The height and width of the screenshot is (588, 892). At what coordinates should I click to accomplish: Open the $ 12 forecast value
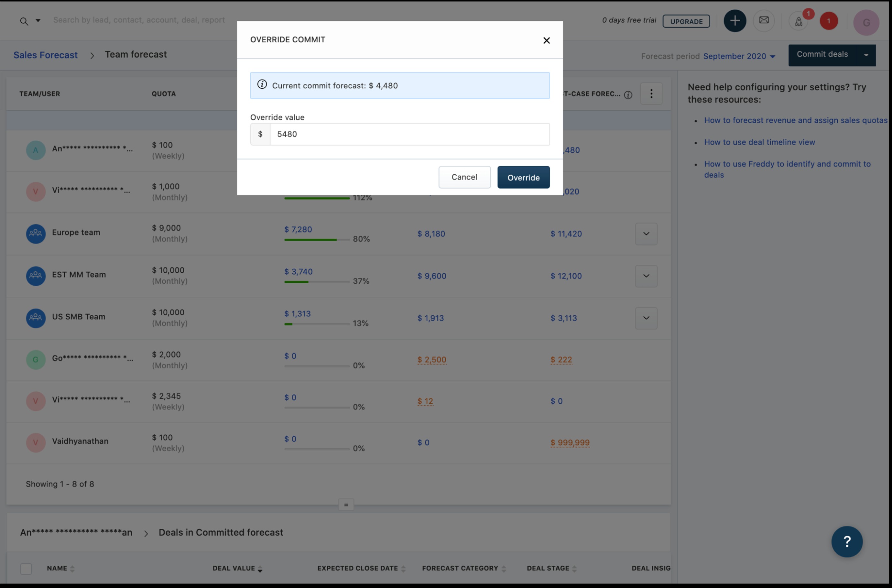[x=425, y=401]
